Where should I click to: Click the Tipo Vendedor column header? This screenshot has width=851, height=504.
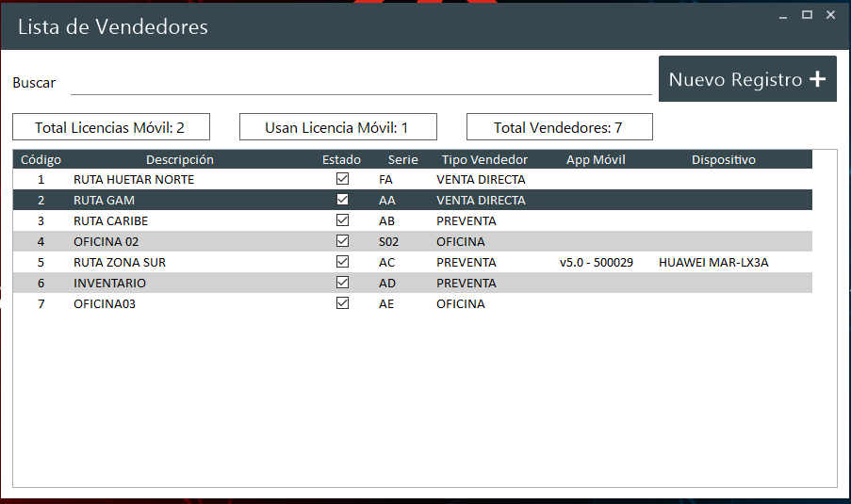pyautogui.click(x=484, y=159)
